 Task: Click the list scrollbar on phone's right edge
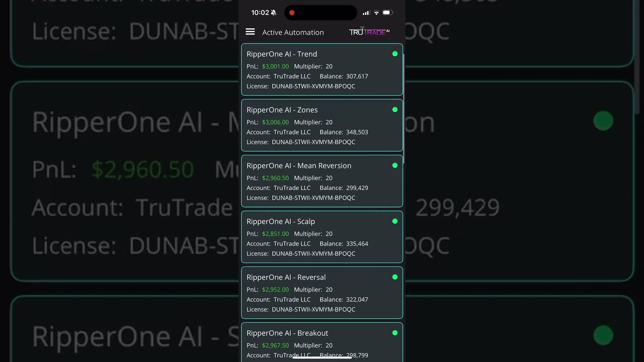404,110
